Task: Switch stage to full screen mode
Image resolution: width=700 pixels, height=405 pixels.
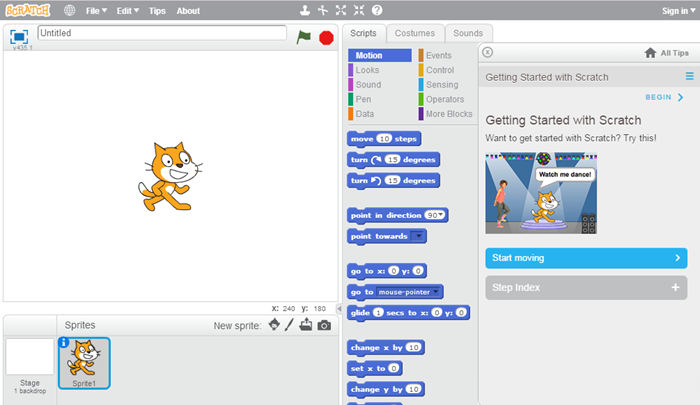Action: click(19, 37)
